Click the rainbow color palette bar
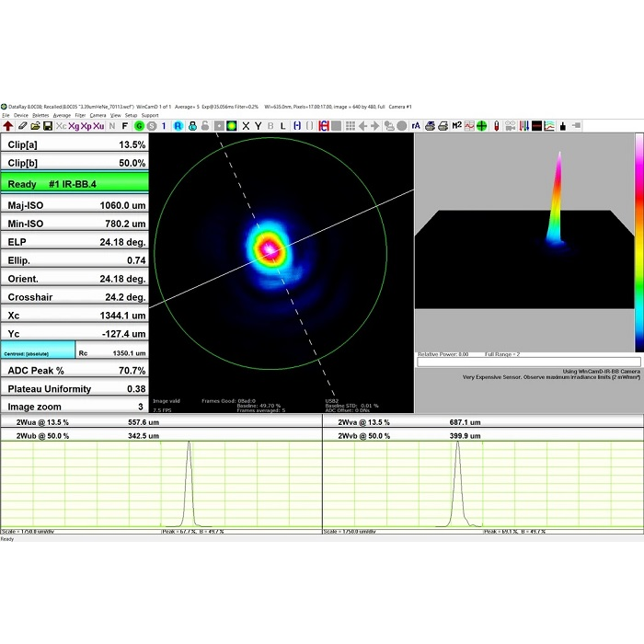The image size is (644, 644). click(638, 242)
